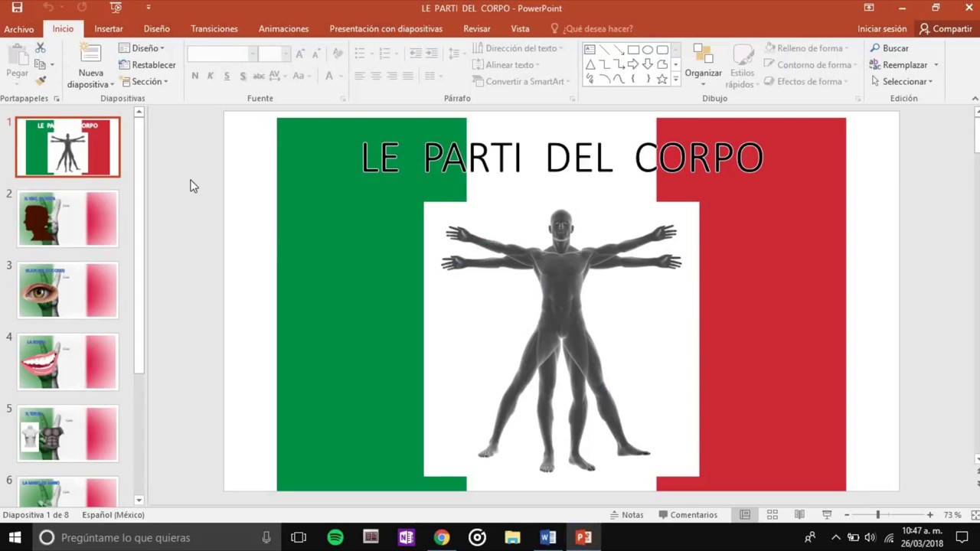The image size is (980, 551).
Task: Click the Save icon in the title bar
Action: click(x=17, y=8)
